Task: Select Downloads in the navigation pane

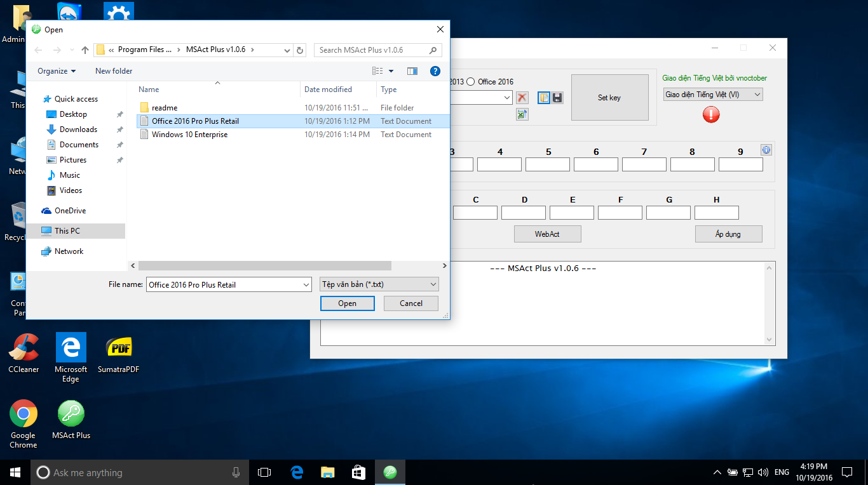Action: pos(78,130)
